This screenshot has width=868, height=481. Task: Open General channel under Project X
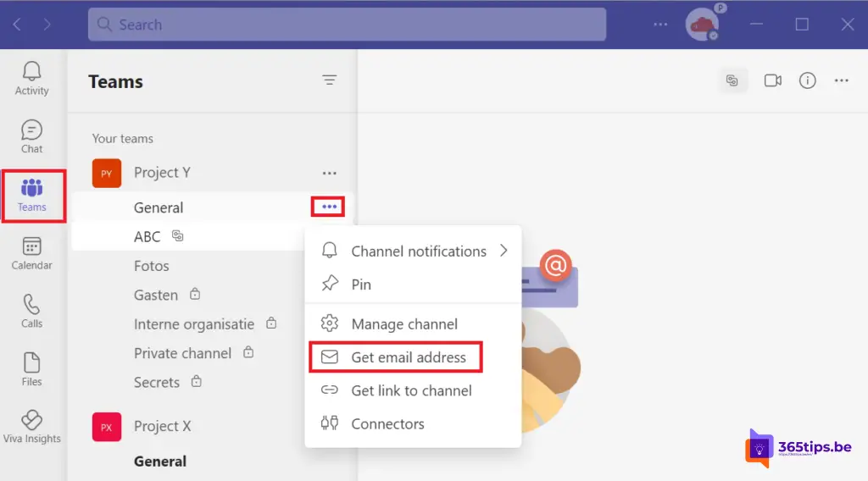click(160, 461)
